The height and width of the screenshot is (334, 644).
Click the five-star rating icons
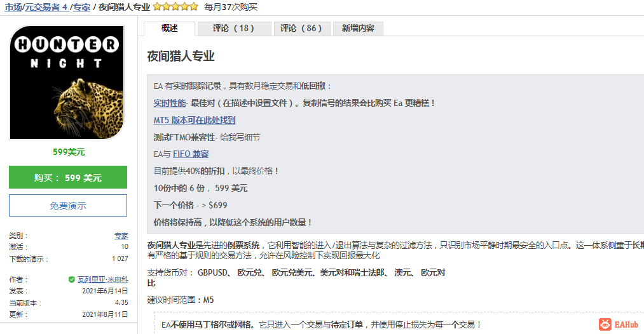[x=175, y=6]
